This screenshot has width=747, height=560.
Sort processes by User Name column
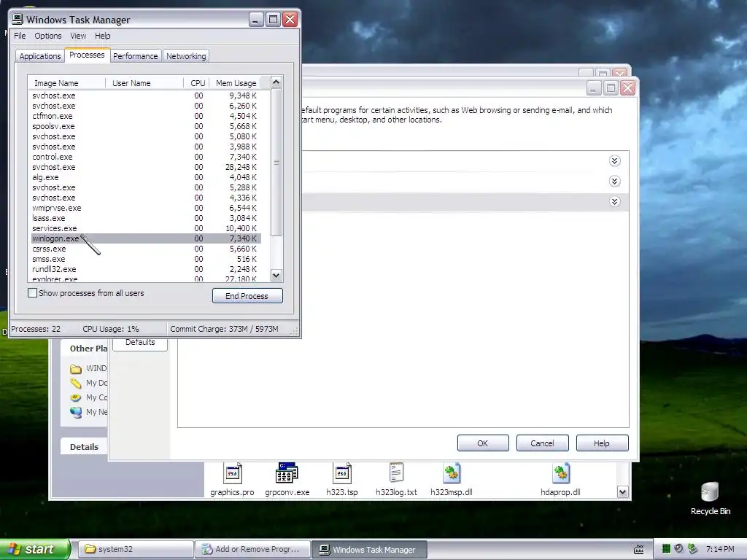coord(144,83)
